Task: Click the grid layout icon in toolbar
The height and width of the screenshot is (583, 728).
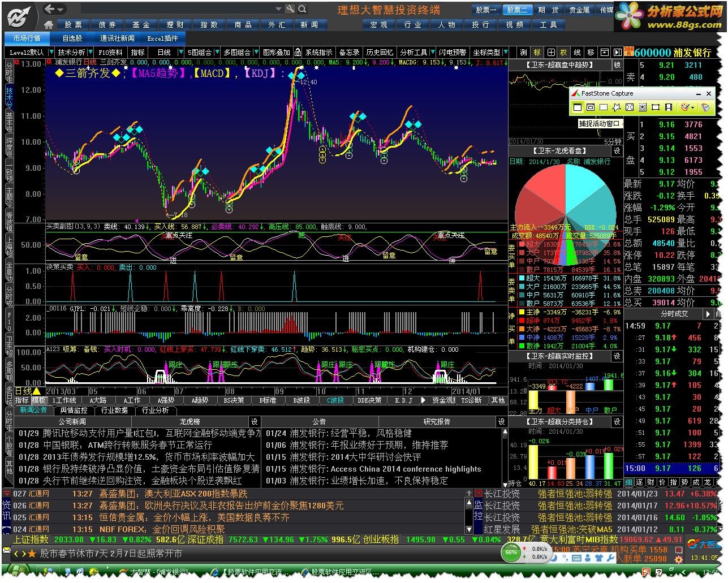Action: point(550,52)
